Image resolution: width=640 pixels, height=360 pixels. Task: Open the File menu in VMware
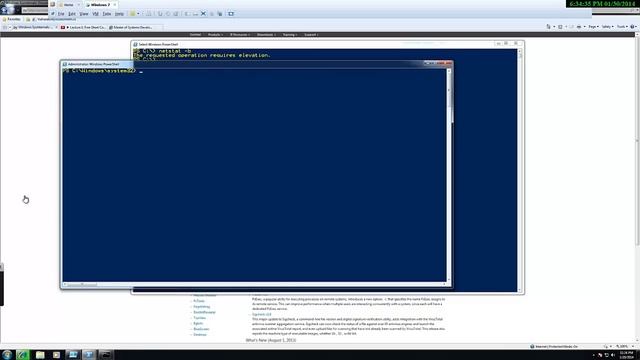61,14
